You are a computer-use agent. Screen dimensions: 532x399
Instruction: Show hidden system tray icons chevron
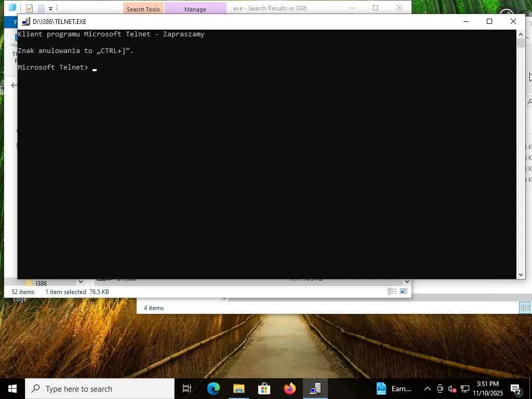coord(428,389)
